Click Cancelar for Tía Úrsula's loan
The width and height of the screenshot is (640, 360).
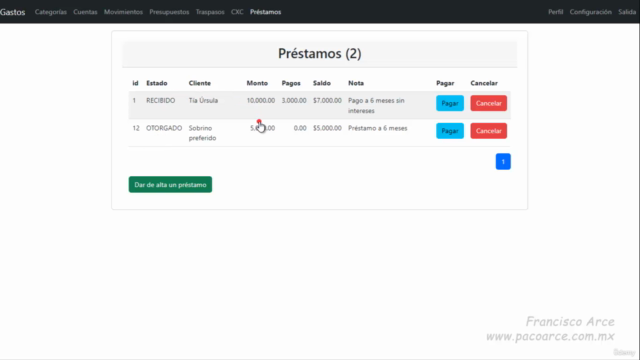pyautogui.click(x=489, y=103)
